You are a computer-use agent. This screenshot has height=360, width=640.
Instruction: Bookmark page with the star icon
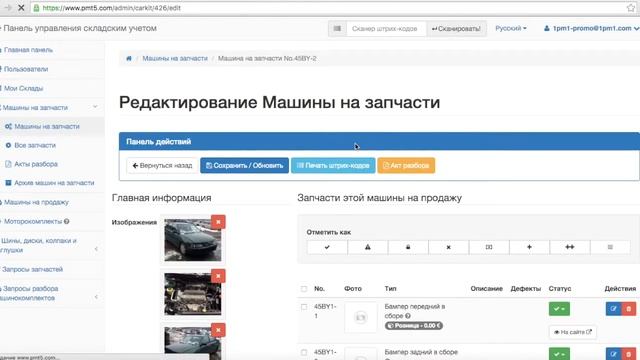631,8
